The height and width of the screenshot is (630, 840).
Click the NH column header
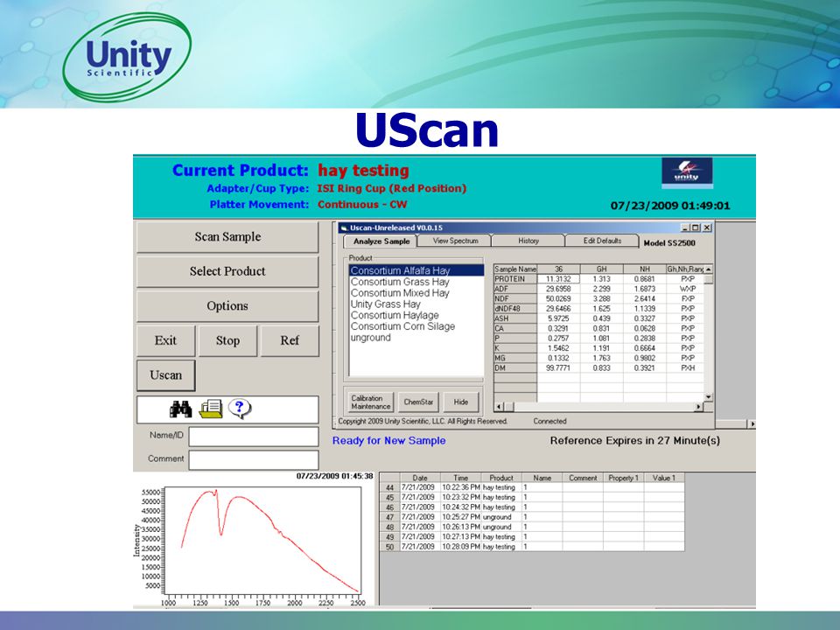click(645, 269)
